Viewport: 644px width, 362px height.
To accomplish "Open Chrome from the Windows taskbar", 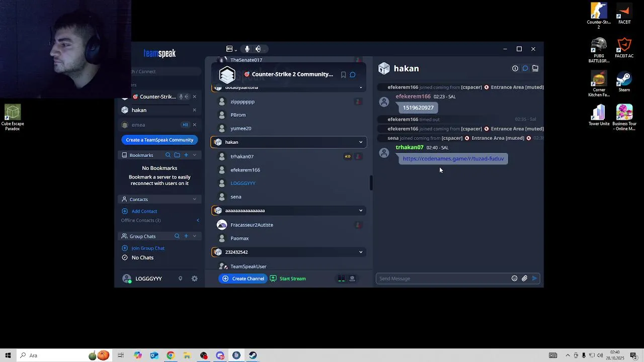I will pyautogui.click(x=171, y=355).
